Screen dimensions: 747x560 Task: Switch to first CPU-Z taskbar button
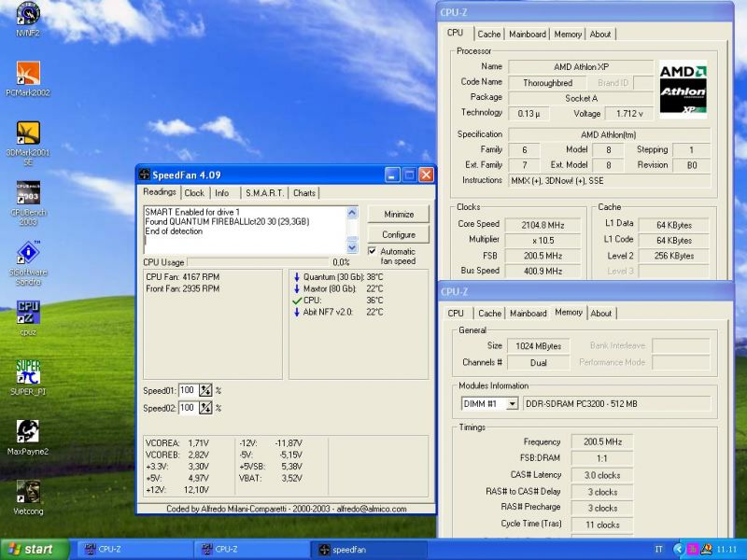134,549
